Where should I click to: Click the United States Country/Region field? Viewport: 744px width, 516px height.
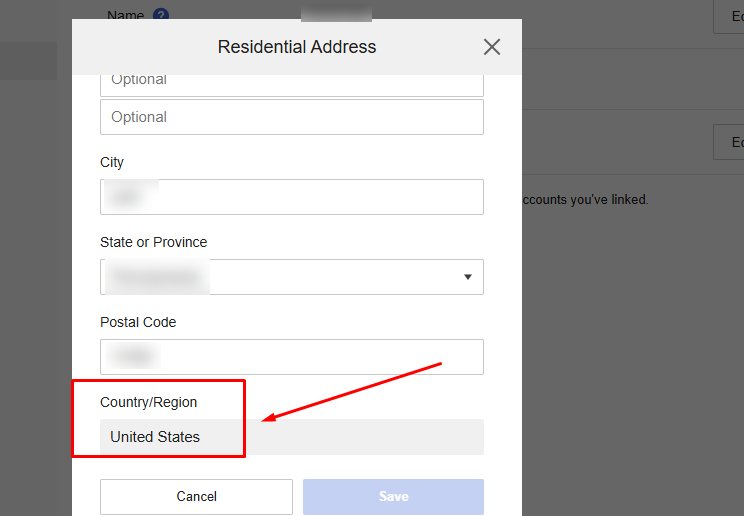292,437
